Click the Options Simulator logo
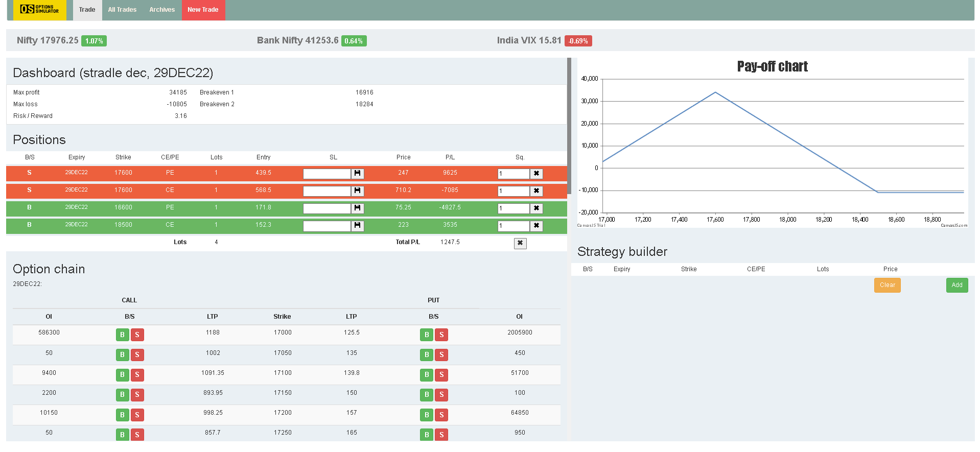980x452 pixels. pos(40,10)
